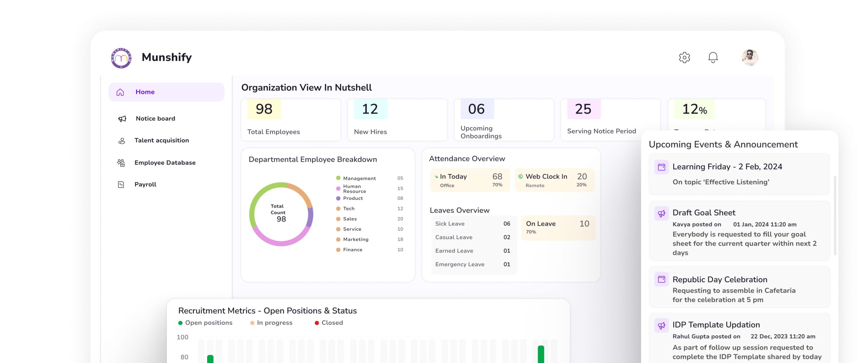The width and height of the screenshot is (868, 363).
Task: Click the Employee Database icon
Action: [x=121, y=163]
